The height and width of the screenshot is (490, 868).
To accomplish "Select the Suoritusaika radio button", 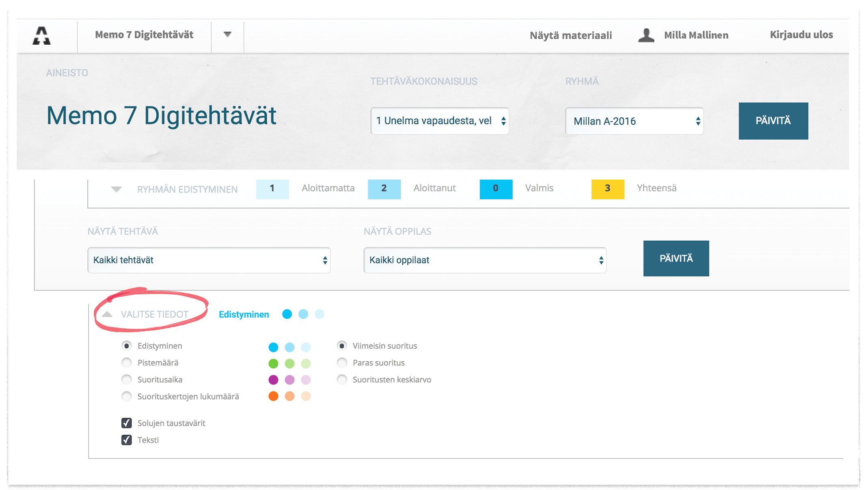I will (127, 380).
